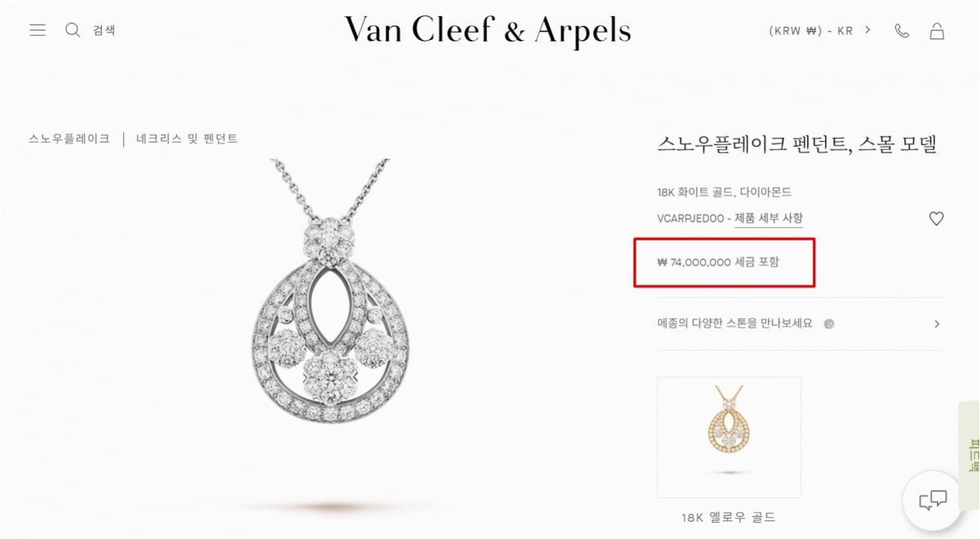Click the Van Cleef & Arpels logo
Screen dimensions: 980x539
pos(488,31)
